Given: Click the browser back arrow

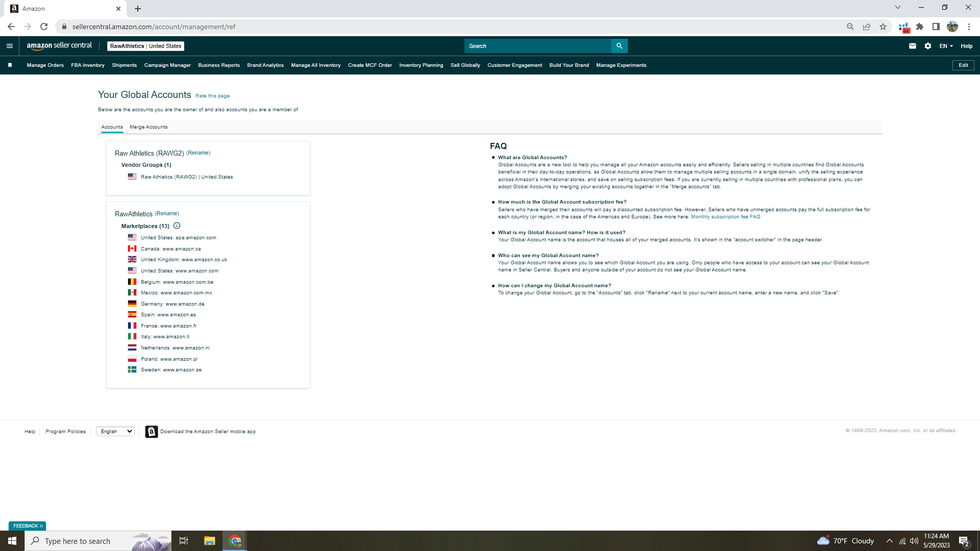Looking at the screenshot, I should (x=11, y=27).
